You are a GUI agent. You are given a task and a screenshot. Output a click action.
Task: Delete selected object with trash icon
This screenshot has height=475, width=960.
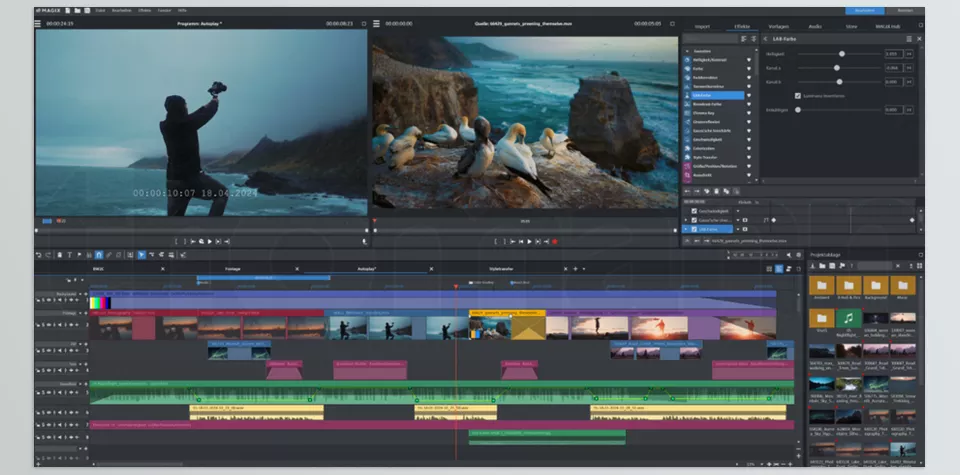pos(59,255)
